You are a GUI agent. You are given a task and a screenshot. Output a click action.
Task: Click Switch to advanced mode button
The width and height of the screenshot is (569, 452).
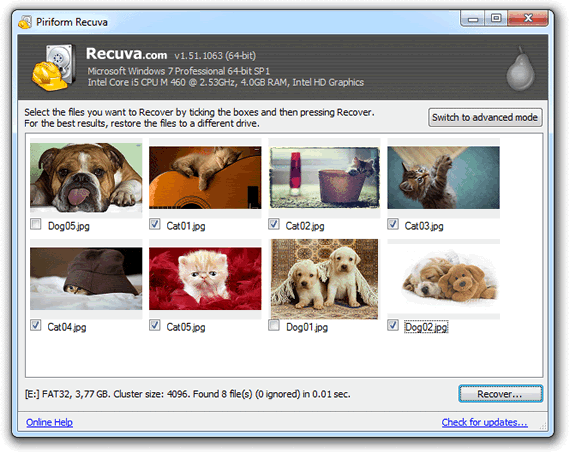[485, 118]
